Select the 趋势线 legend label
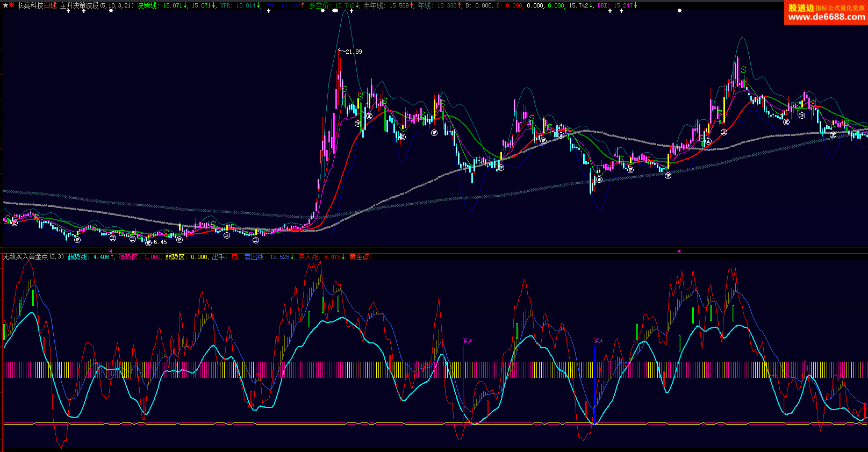 pos(77,257)
